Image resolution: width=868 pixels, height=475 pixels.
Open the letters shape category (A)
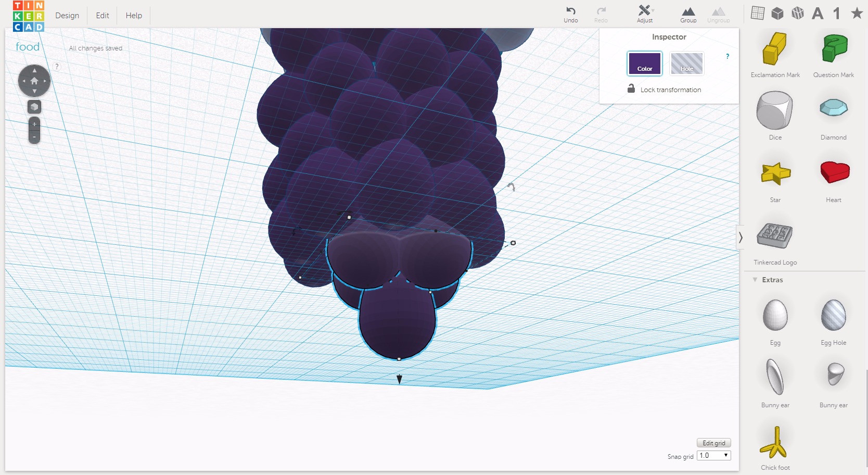[818, 13]
